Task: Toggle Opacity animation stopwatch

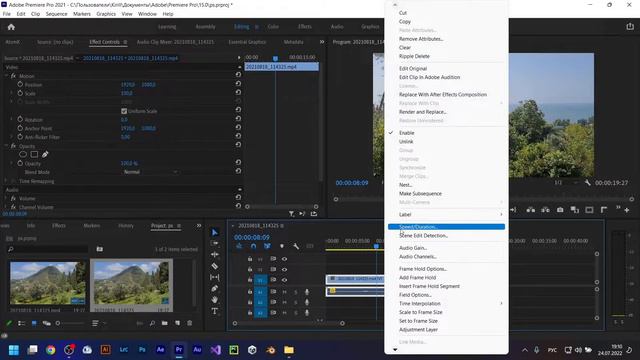Action: [20, 163]
